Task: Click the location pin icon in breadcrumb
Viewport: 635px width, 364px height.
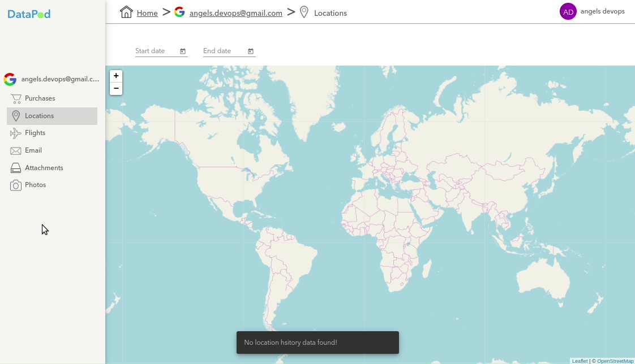Action: click(x=304, y=12)
